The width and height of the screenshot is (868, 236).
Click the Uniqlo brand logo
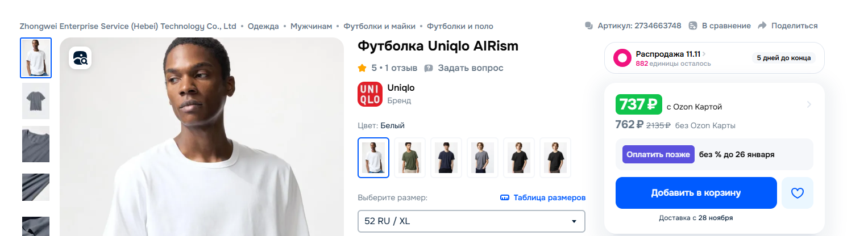(x=370, y=94)
